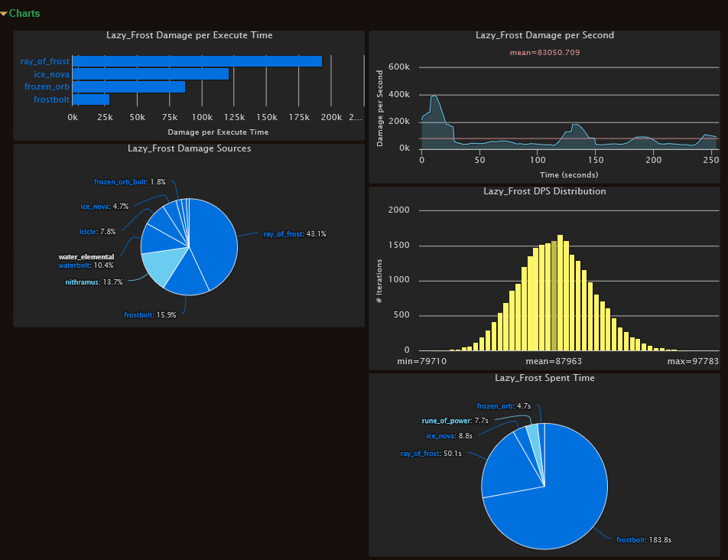Click the Lazy_Frost Damage per Second title
The image size is (728, 560).
pyautogui.click(x=544, y=35)
